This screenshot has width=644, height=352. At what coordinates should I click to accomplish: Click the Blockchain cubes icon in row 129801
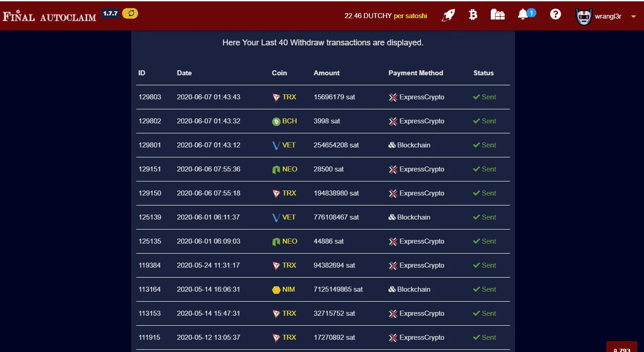pyautogui.click(x=392, y=145)
